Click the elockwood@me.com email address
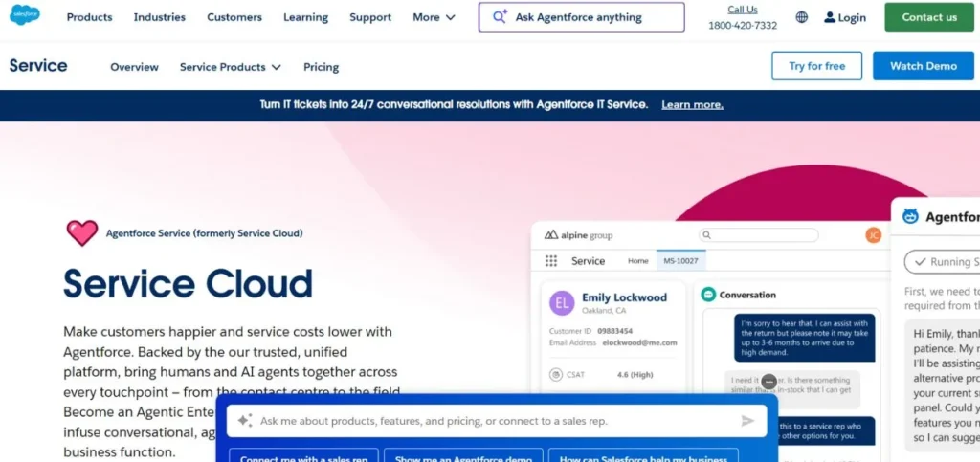Image resolution: width=980 pixels, height=462 pixels. tap(639, 342)
